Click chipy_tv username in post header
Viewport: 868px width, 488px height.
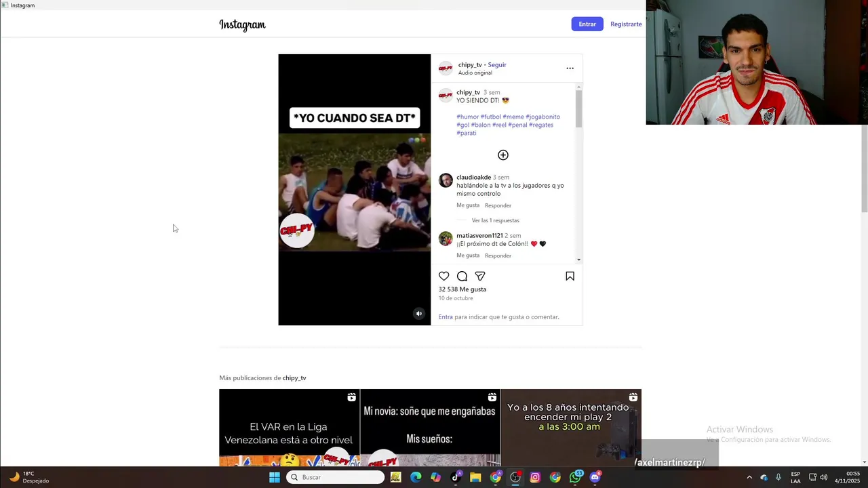pyautogui.click(x=470, y=65)
